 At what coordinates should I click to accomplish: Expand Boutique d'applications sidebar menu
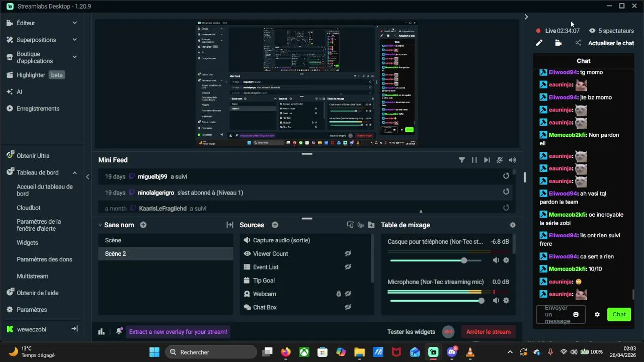pyautogui.click(x=74, y=57)
